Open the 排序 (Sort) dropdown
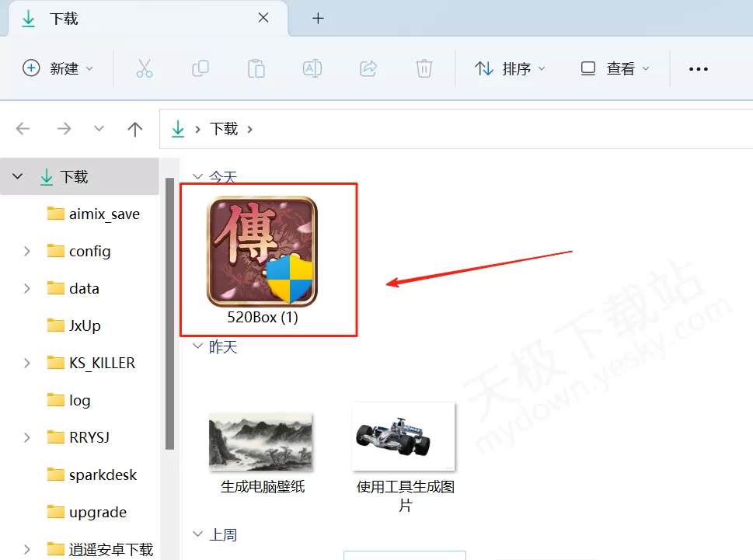Viewport: 753px width, 560px height. pyautogui.click(x=510, y=68)
